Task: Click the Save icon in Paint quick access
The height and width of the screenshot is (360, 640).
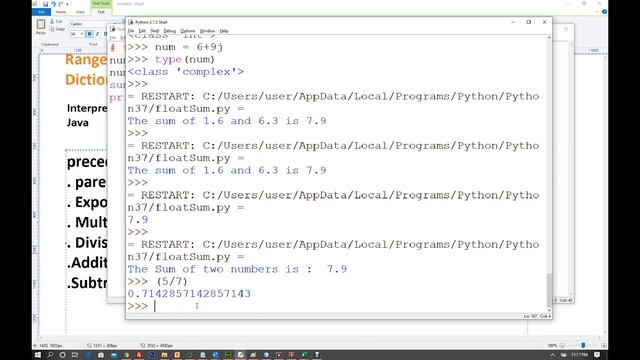Action: (x=46, y=4)
